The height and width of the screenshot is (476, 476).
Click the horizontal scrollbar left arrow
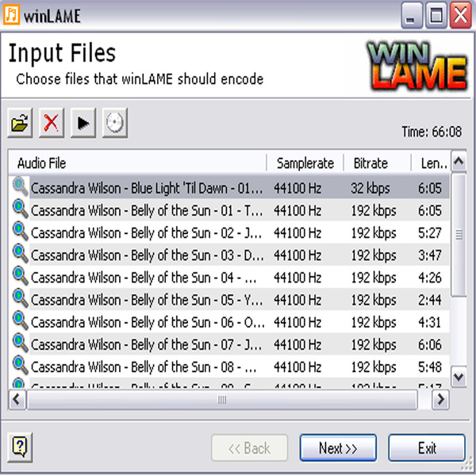pyautogui.click(x=17, y=400)
